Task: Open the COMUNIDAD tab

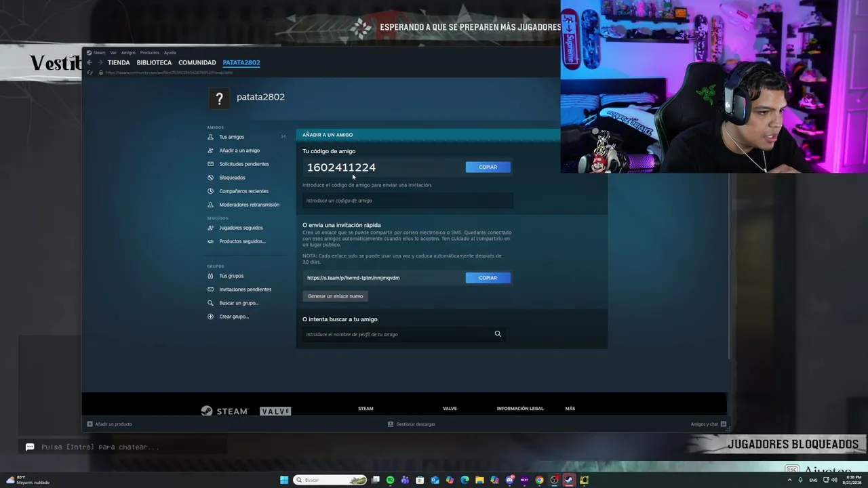Action: (x=197, y=62)
